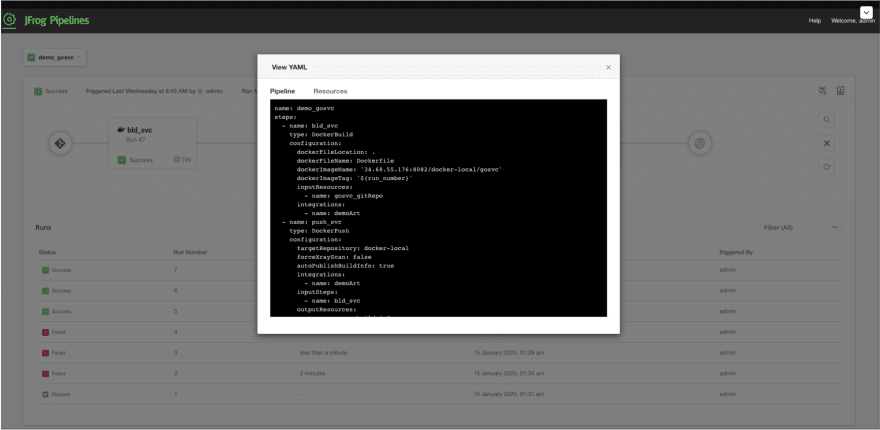
Task: Click the green Success icon on bld_svc card
Action: [x=121, y=160]
